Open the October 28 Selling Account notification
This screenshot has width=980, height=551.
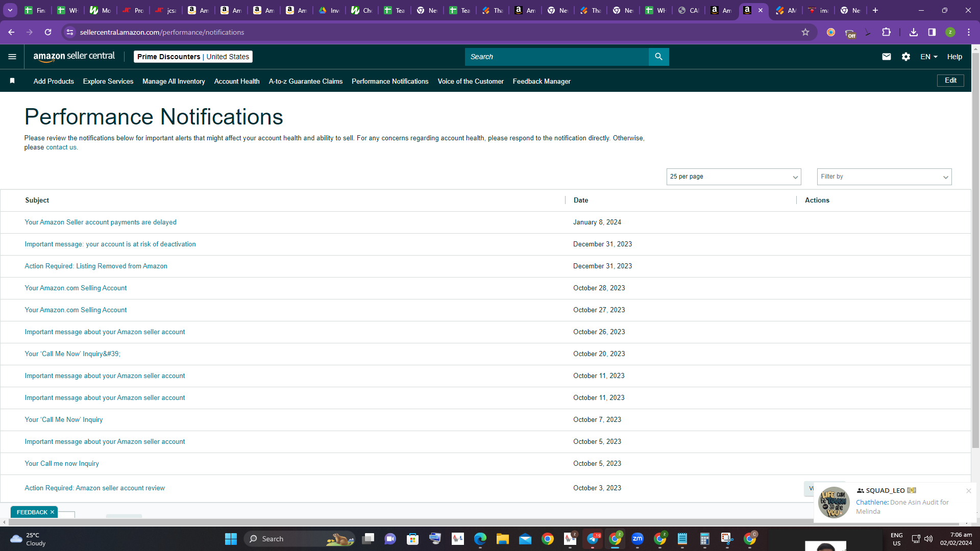(76, 288)
